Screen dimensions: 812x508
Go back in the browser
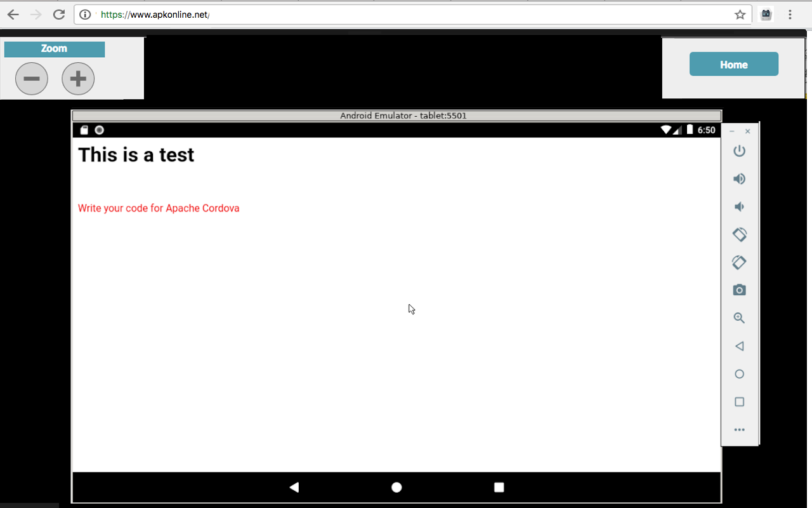point(13,15)
